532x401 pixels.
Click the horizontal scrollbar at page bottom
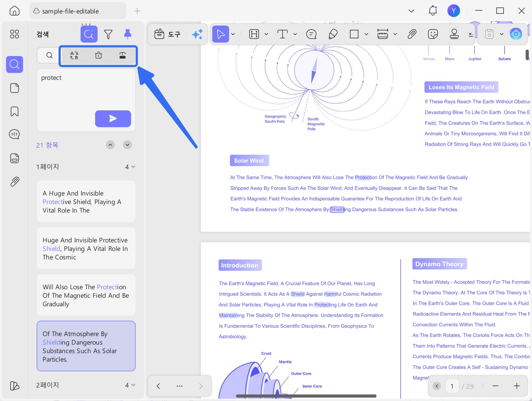(x=306, y=396)
